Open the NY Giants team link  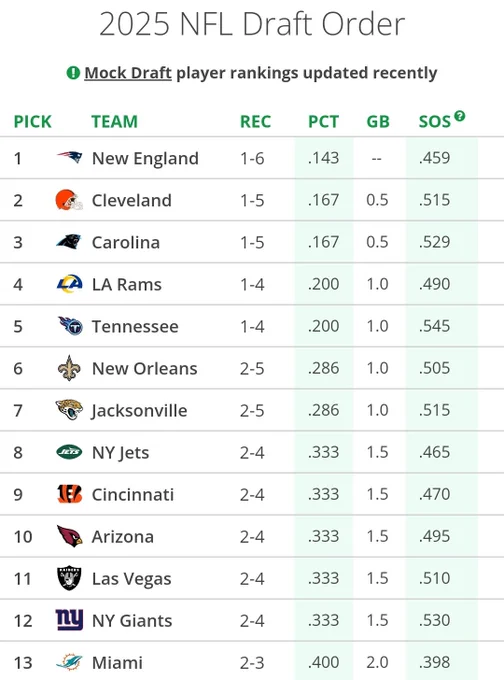(132, 621)
